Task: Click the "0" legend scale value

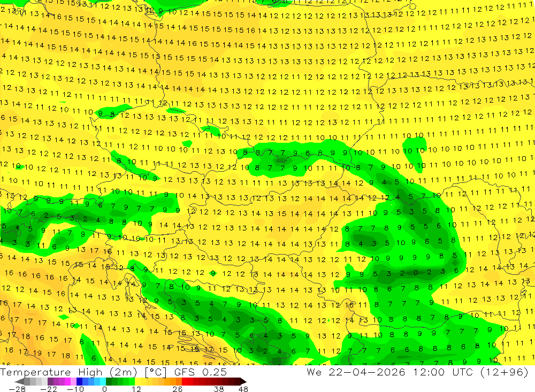Action: click(104, 389)
